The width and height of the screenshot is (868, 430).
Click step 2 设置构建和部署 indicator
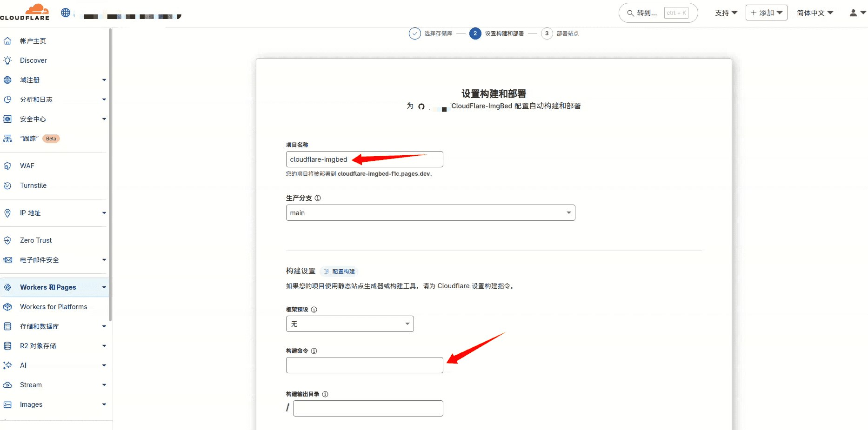[497, 33]
